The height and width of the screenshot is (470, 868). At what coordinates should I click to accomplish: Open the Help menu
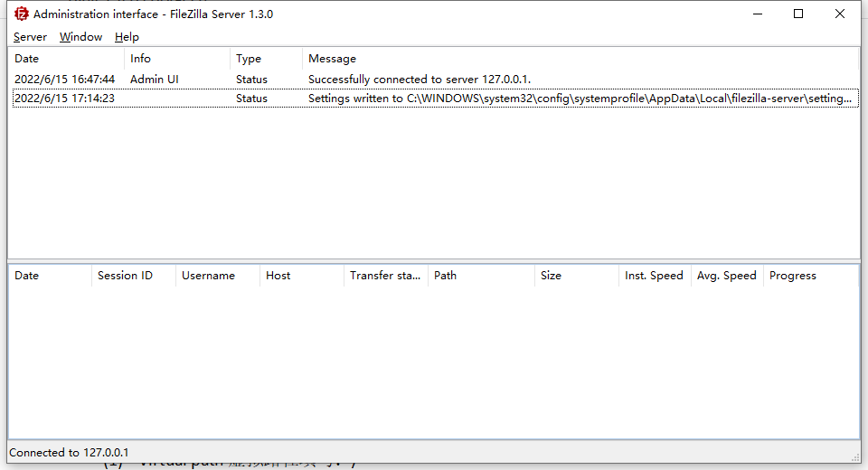pyautogui.click(x=127, y=37)
